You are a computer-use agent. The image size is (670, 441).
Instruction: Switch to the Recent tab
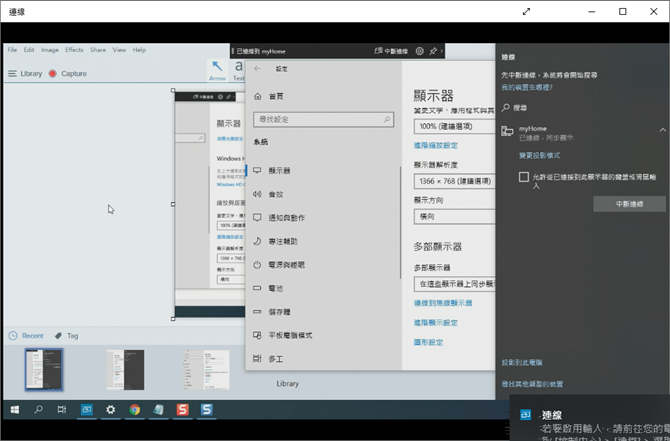(26, 336)
